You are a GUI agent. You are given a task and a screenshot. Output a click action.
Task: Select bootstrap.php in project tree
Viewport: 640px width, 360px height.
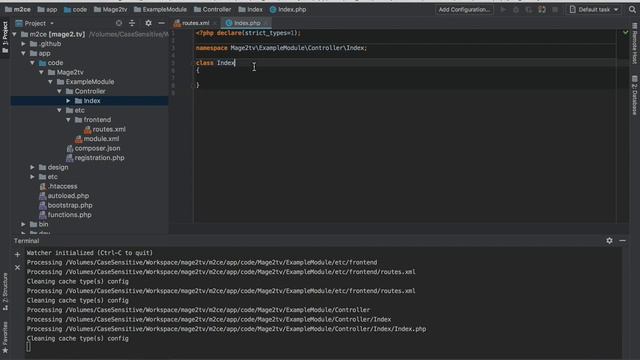point(65,205)
